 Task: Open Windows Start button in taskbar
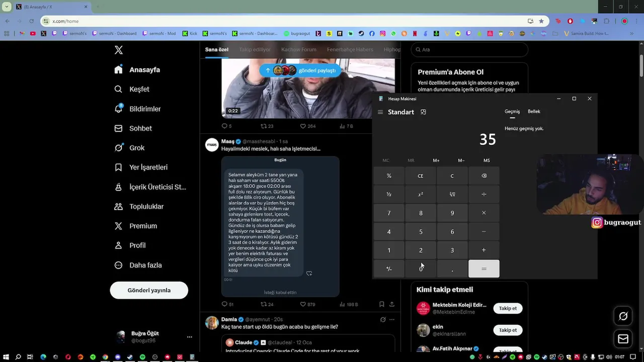[6, 357]
